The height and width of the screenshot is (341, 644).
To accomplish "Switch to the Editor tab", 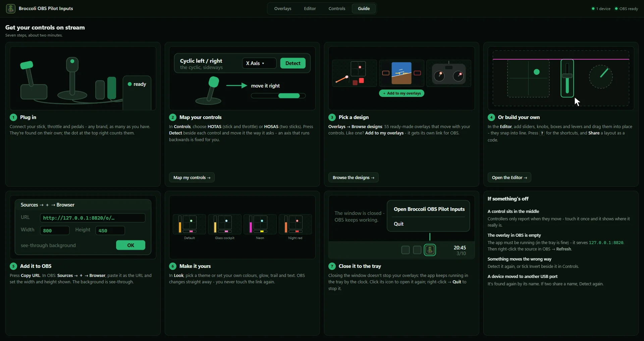I will pyautogui.click(x=310, y=8).
